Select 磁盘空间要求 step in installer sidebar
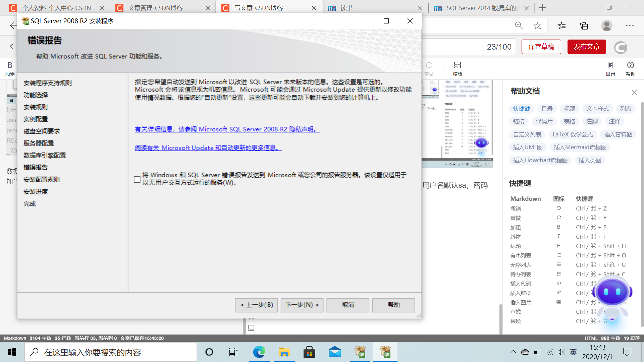The width and height of the screenshot is (644, 362). [x=42, y=131]
